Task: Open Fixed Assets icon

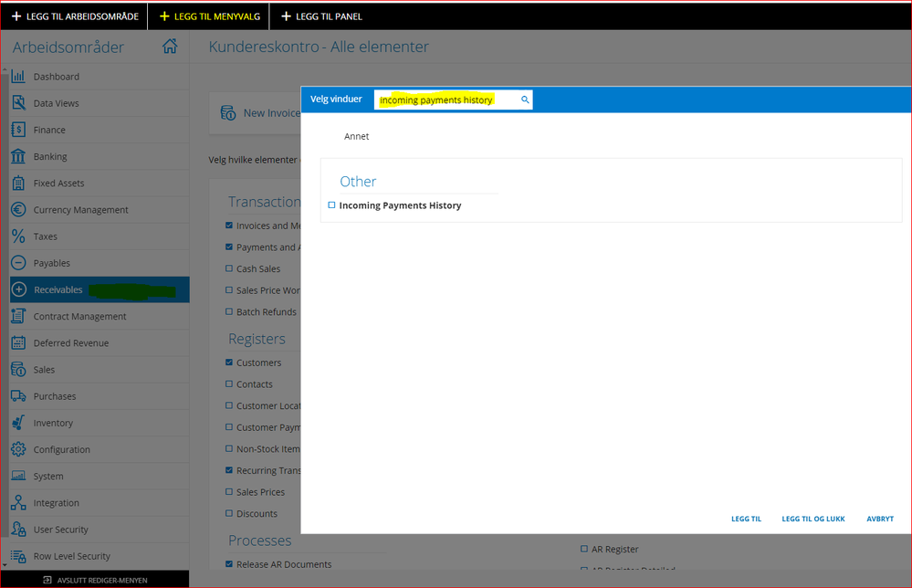Action: pos(18,184)
